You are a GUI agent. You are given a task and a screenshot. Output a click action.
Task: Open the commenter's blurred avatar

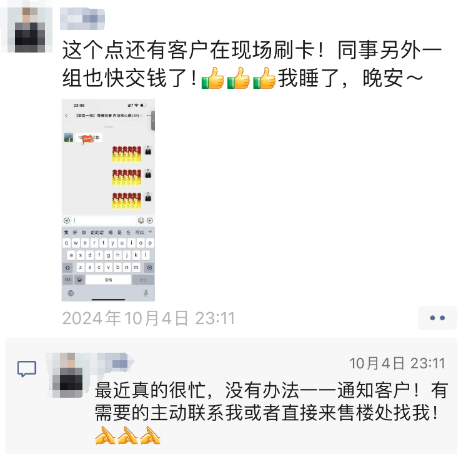[67, 375]
